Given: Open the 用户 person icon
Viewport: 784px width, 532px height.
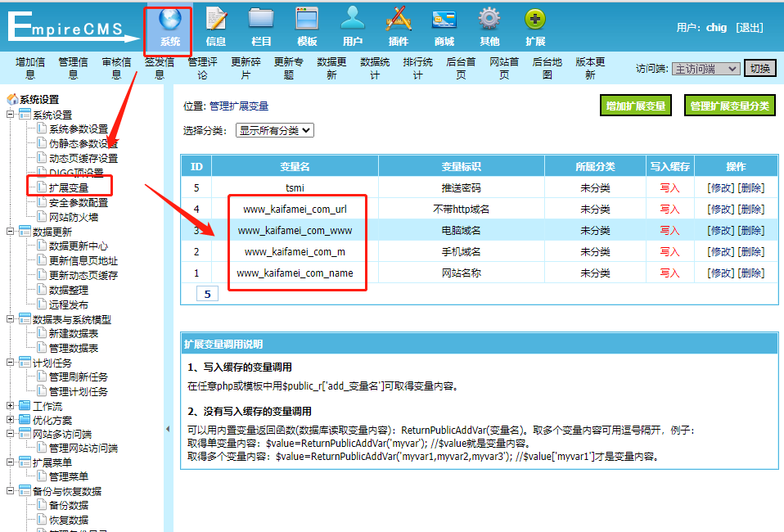Looking at the screenshot, I should (x=353, y=20).
